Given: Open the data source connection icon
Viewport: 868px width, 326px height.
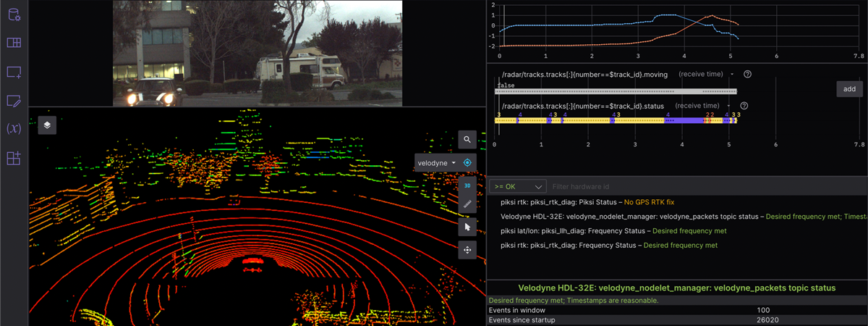Looking at the screenshot, I should coord(14,14).
